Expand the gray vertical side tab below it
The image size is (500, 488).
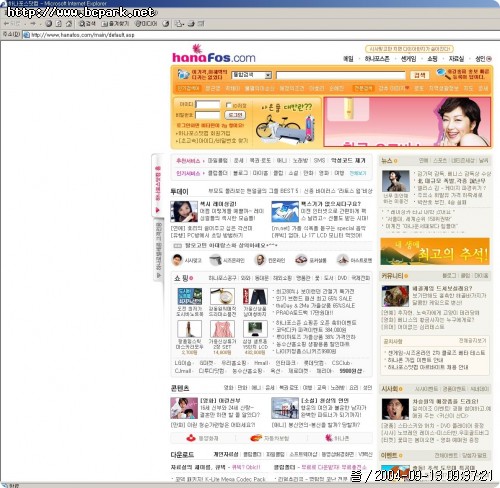(159, 250)
